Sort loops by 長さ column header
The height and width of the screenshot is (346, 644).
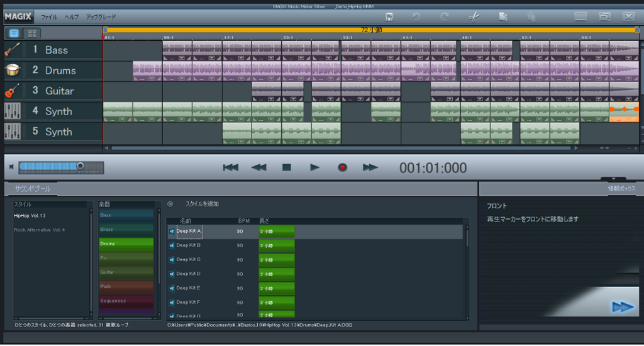point(264,221)
